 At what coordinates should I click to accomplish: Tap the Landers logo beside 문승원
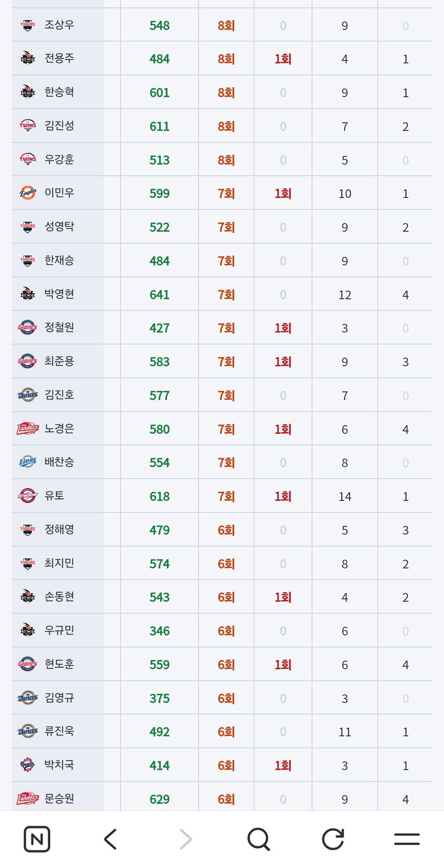click(28, 798)
